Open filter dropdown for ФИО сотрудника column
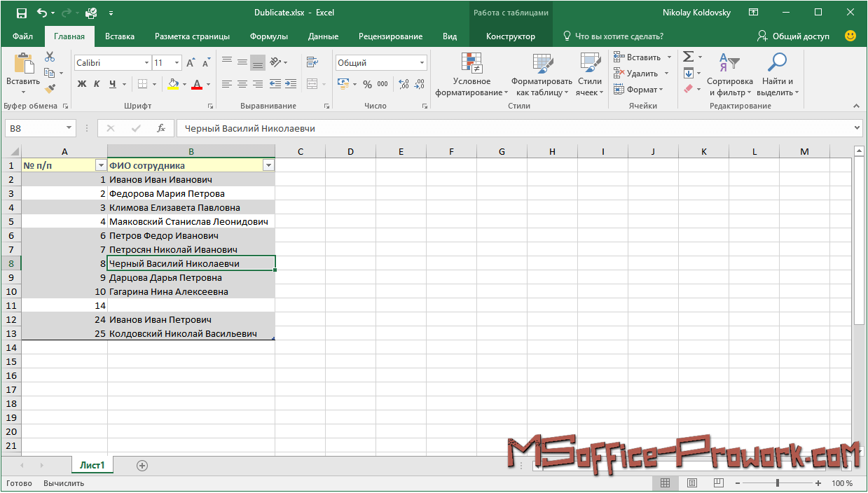Screen dimensions: 868x493 (268, 165)
